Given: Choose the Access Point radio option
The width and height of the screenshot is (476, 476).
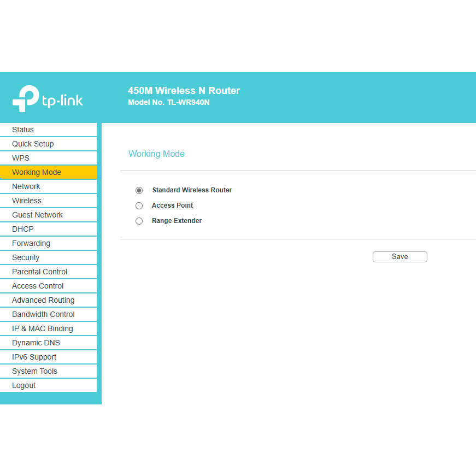Looking at the screenshot, I should [x=139, y=205].
